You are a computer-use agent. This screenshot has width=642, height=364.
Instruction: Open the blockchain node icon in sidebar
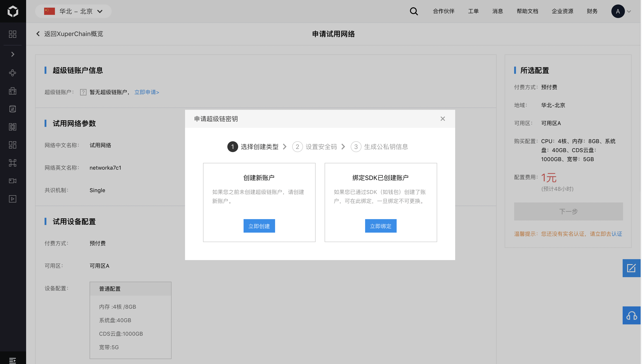tap(13, 73)
